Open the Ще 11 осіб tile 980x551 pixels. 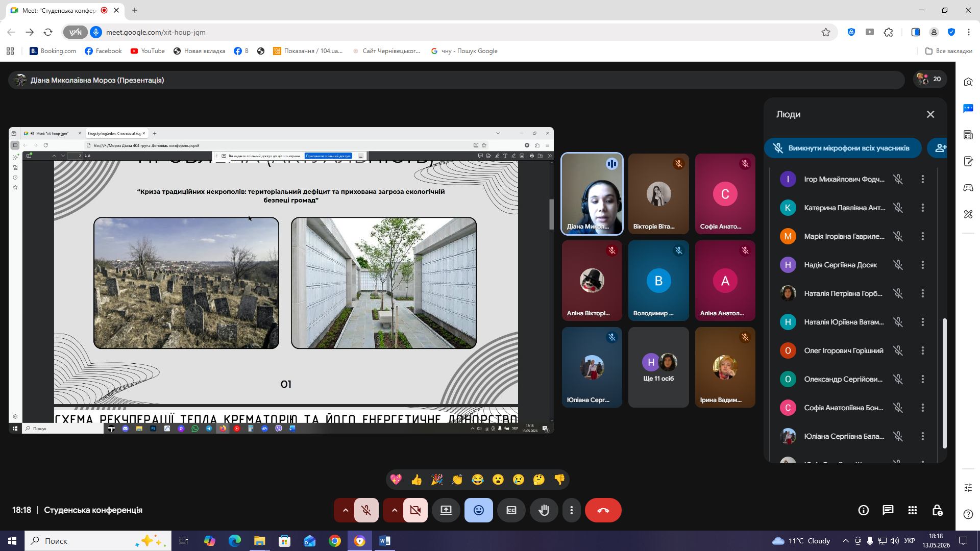point(658,367)
